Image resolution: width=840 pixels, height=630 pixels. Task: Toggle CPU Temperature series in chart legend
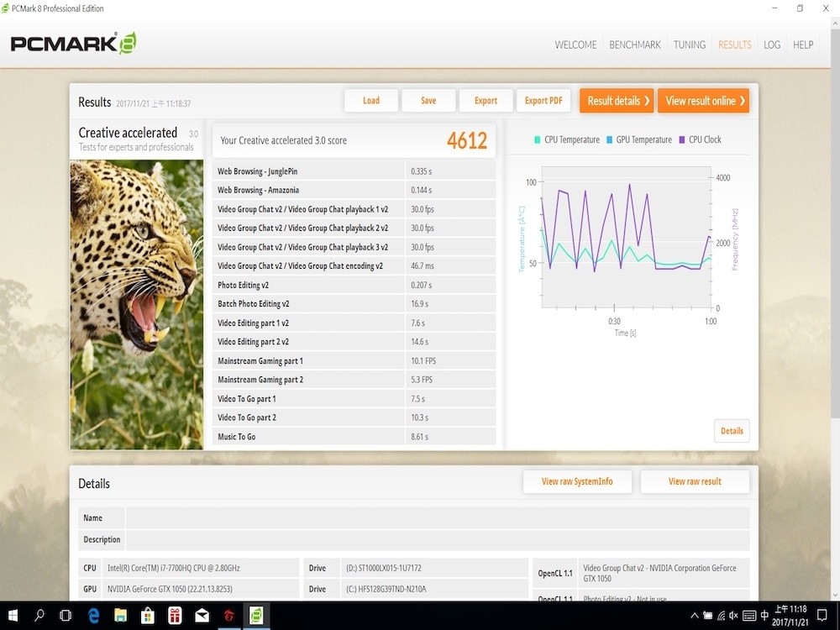567,139
